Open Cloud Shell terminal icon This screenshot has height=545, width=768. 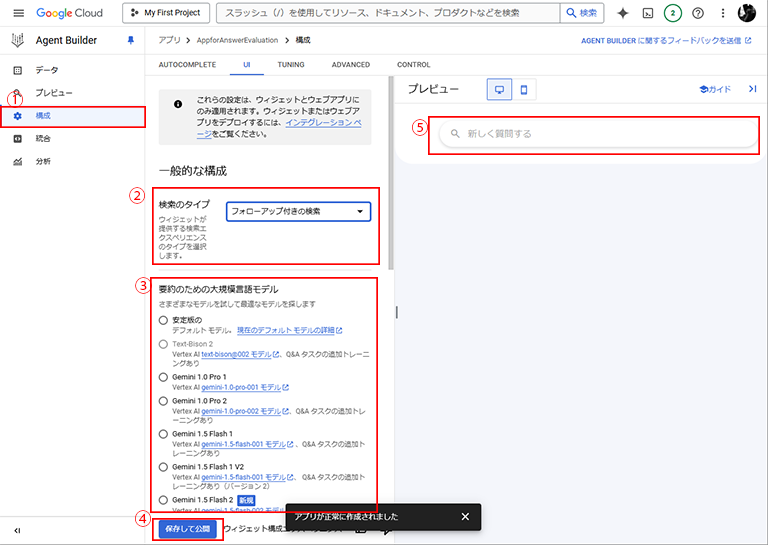(x=648, y=13)
